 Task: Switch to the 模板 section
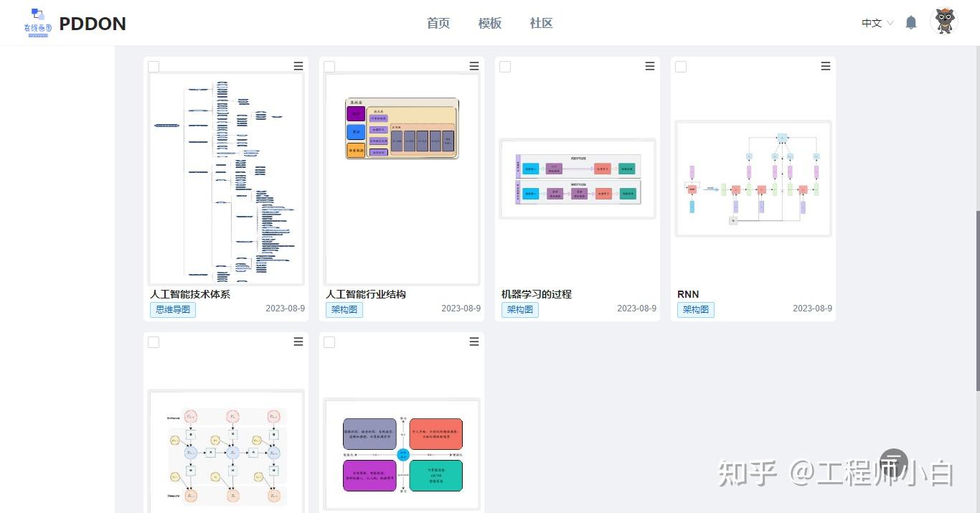[489, 23]
